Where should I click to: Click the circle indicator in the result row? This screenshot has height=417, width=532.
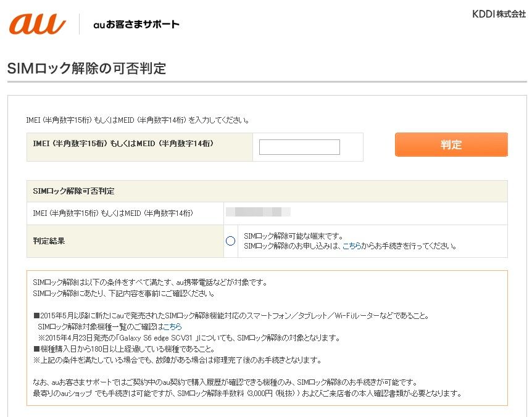click(x=230, y=241)
